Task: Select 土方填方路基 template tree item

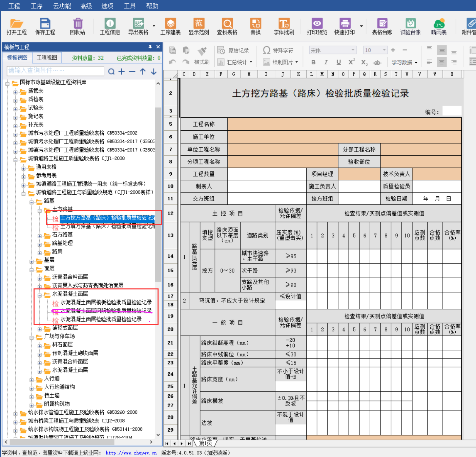Action: (107, 226)
